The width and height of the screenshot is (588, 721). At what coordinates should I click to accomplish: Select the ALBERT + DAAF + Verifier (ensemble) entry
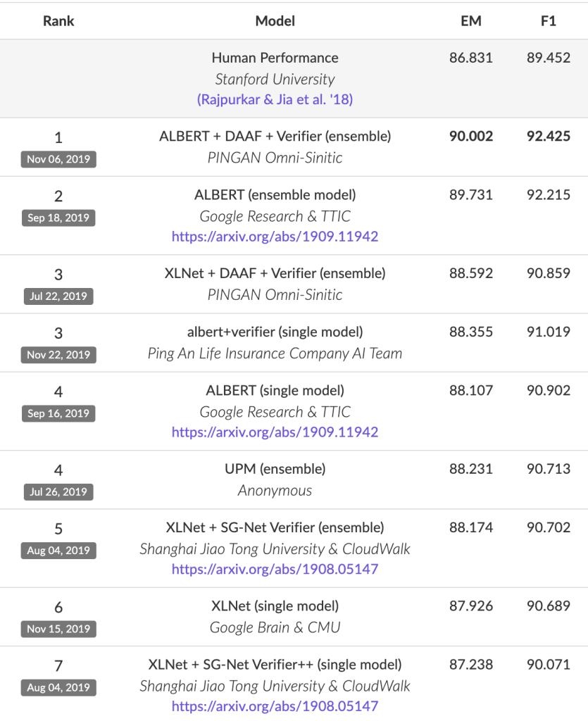pos(275,137)
